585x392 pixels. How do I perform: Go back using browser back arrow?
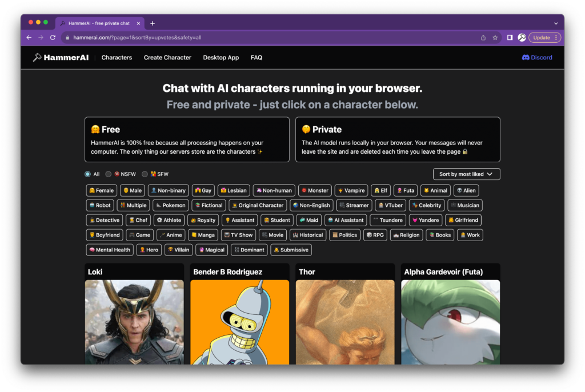[x=29, y=38]
